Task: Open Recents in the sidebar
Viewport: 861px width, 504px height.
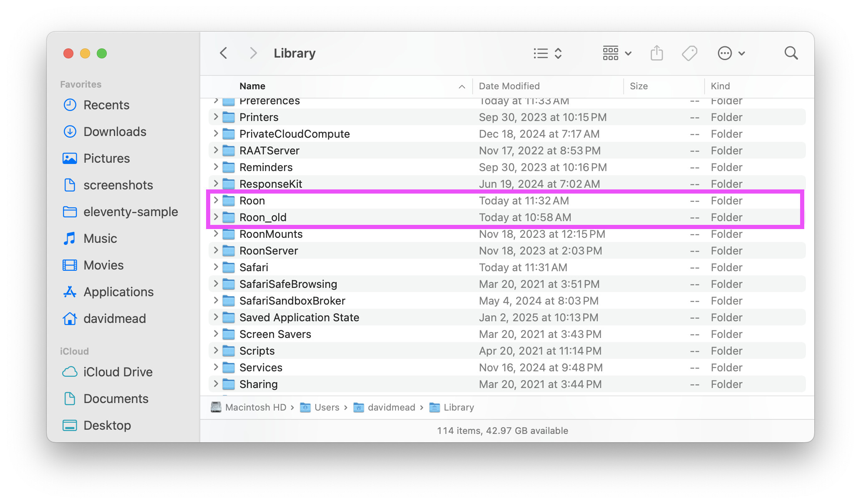Action: pos(96,105)
